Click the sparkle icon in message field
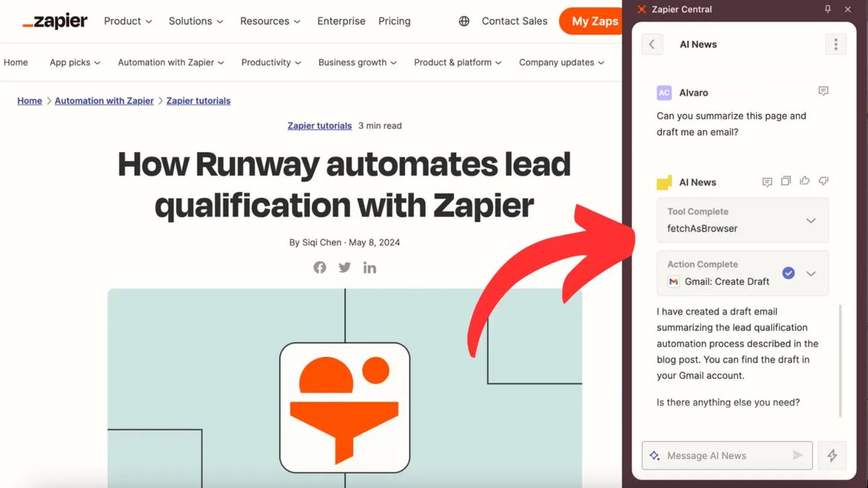Viewport: 868px width, 488px height. pyautogui.click(x=655, y=455)
